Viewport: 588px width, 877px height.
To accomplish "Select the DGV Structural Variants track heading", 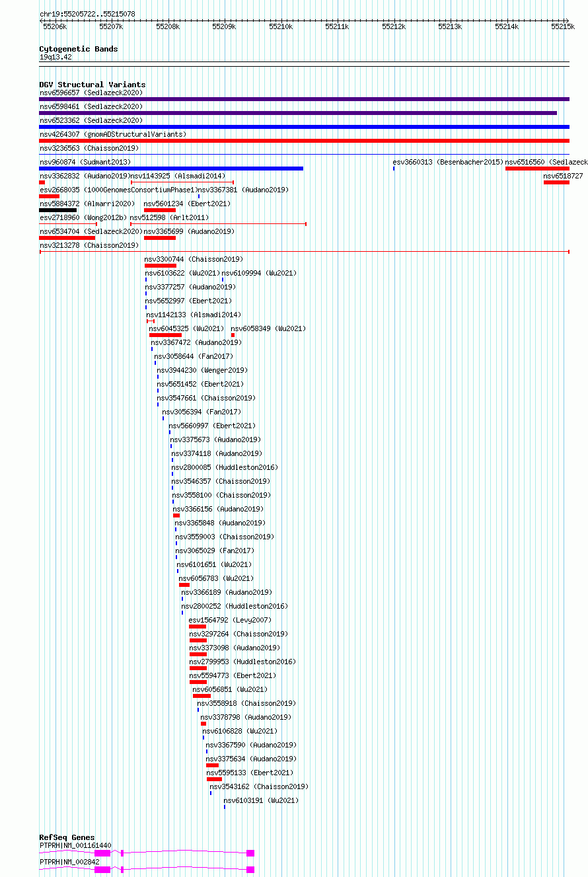I will pyautogui.click(x=92, y=85).
